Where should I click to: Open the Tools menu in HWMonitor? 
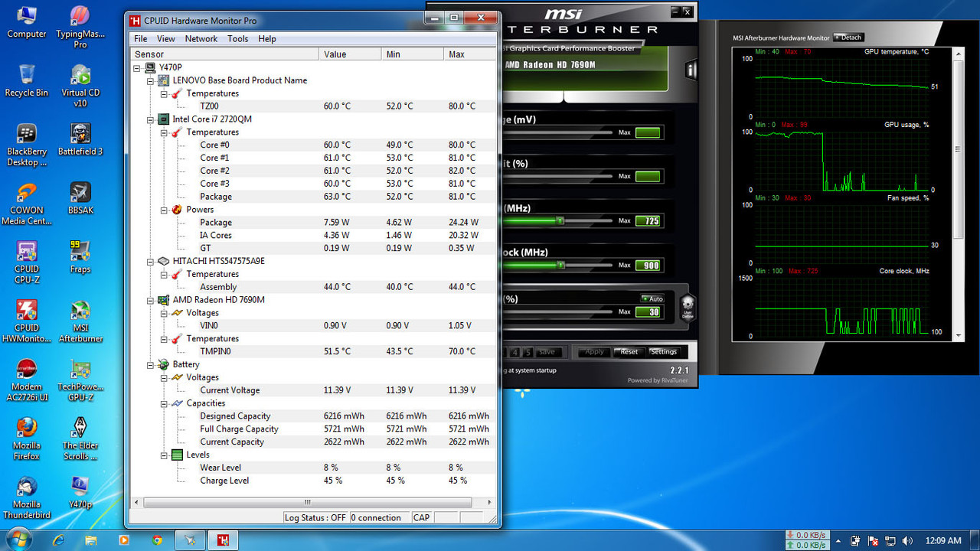pos(238,38)
